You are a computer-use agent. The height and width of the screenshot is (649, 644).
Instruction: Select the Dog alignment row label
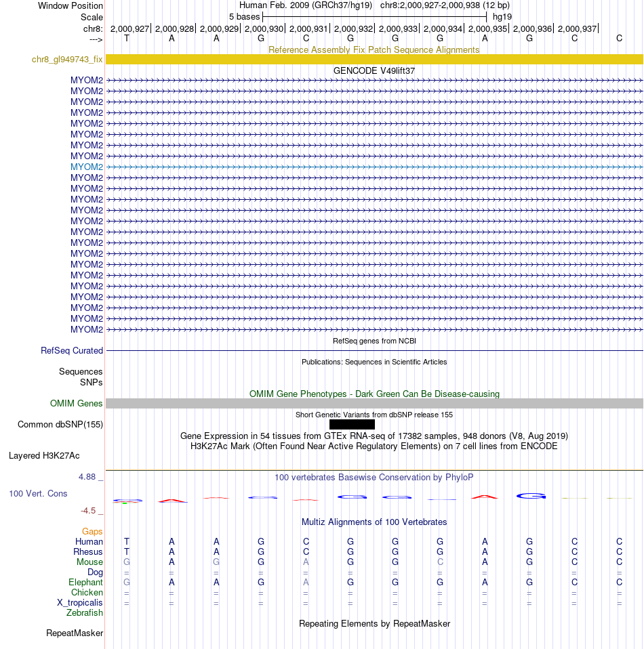[x=96, y=572]
